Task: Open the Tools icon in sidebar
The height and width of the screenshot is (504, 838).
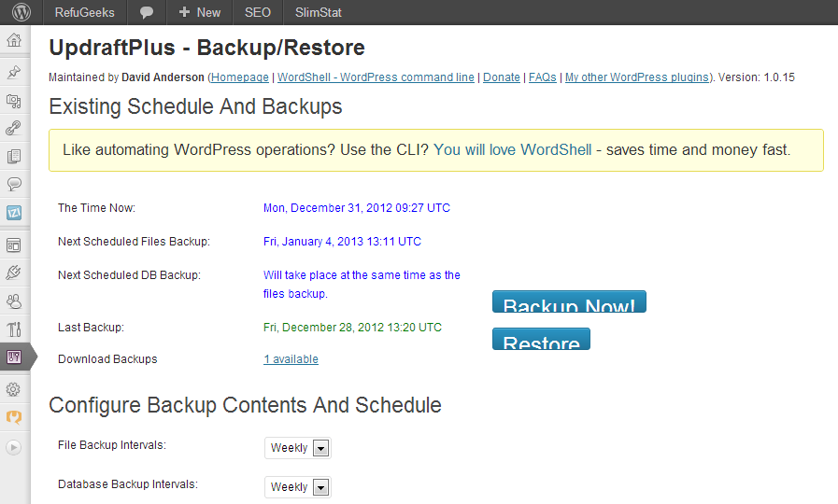Action: click(x=14, y=329)
